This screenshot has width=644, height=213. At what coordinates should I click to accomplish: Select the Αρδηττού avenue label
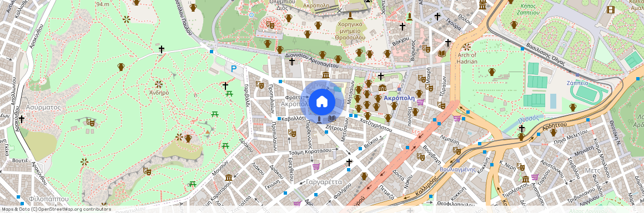coord(555,125)
